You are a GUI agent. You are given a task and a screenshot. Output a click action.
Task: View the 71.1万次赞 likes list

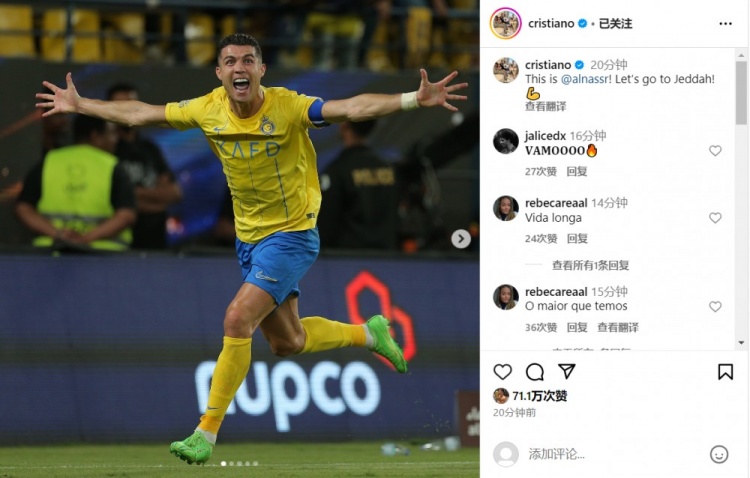(540, 396)
